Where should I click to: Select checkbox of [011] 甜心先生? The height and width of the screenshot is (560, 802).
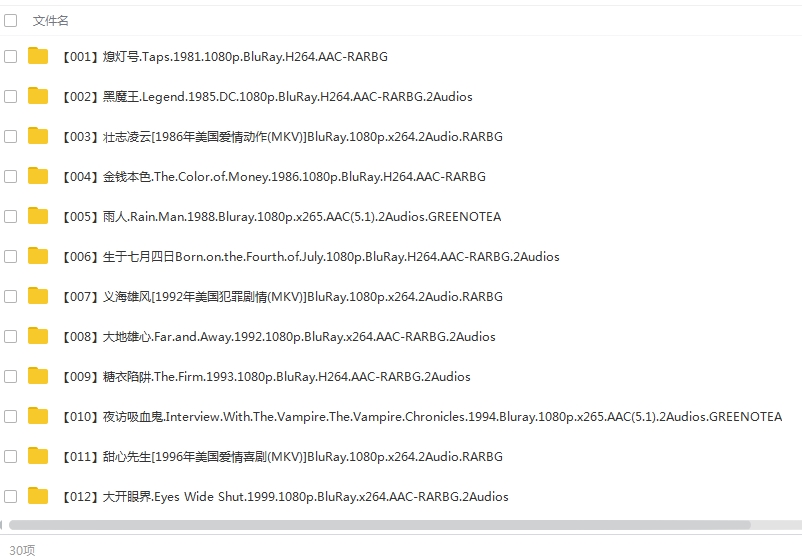10,456
